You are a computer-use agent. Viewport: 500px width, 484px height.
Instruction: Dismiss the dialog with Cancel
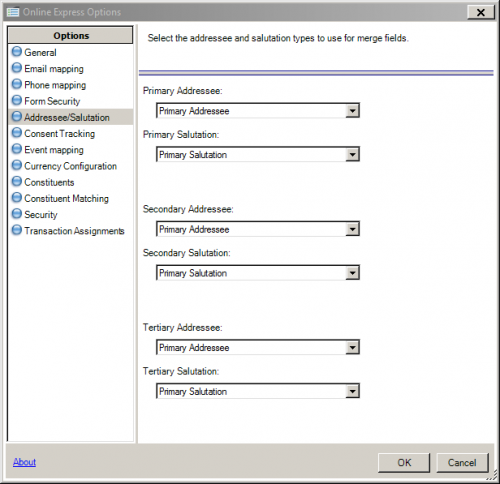(x=462, y=463)
